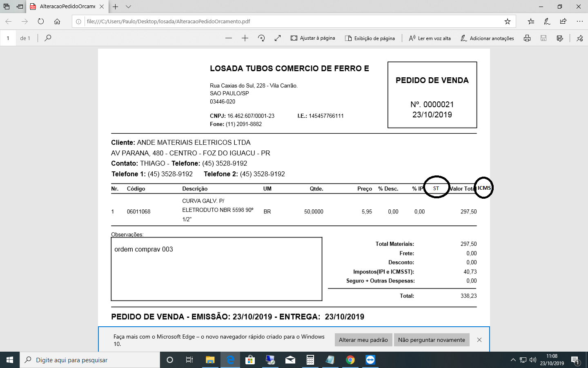Expand the tab list chevron
Image resolution: width=588 pixels, height=368 pixels.
(x=128, y=7)
